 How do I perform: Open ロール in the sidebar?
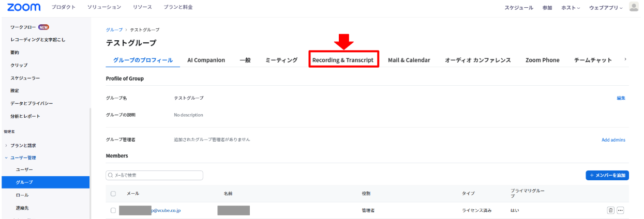[22, 195]
